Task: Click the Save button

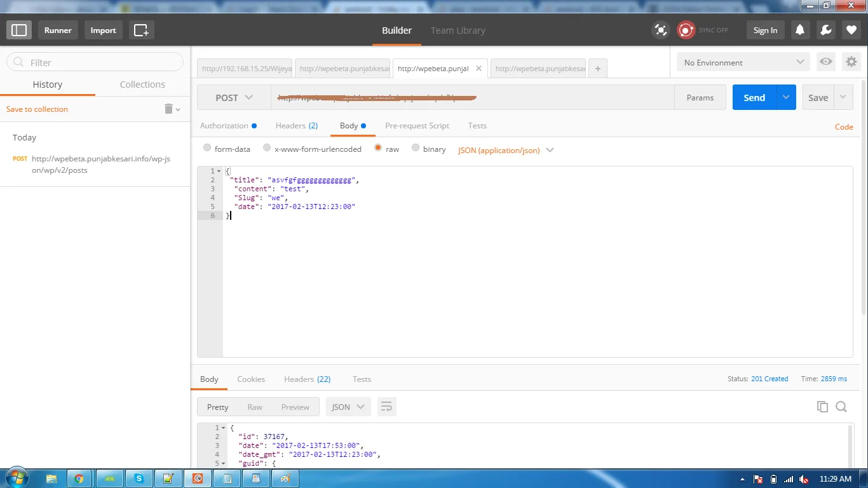Action: 818,97
